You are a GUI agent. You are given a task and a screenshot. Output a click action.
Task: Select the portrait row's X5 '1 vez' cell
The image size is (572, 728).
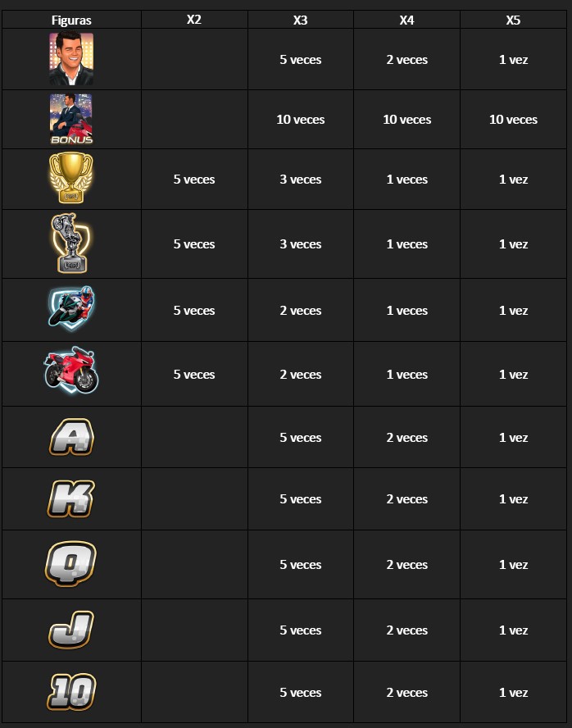(514, 59)
